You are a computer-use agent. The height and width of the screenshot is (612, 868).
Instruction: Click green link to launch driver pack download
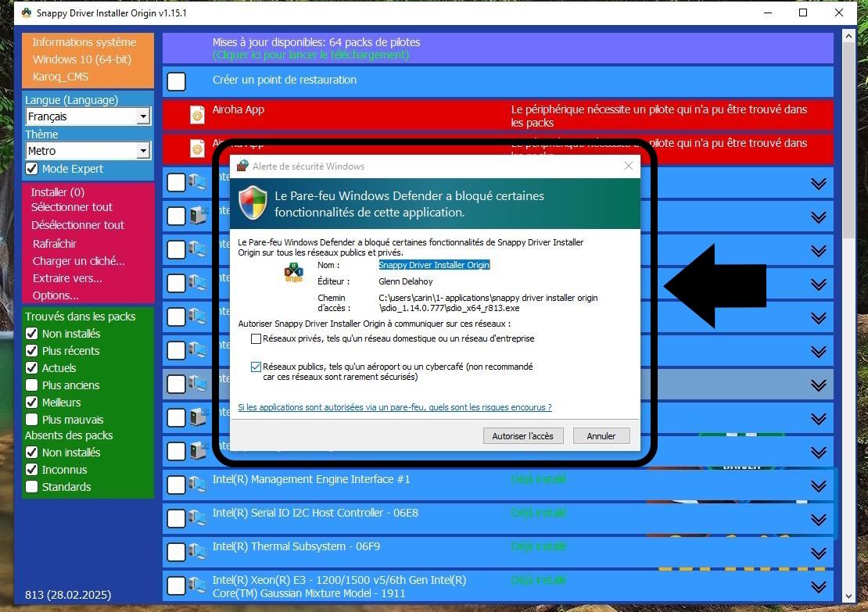click(x=310, y=55)
